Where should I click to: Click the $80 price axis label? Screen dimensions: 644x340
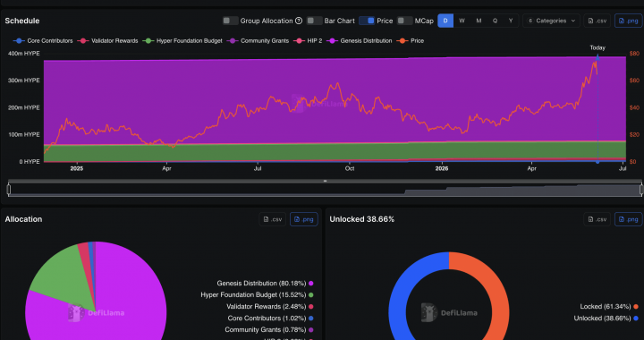click(x=634, y=54)
